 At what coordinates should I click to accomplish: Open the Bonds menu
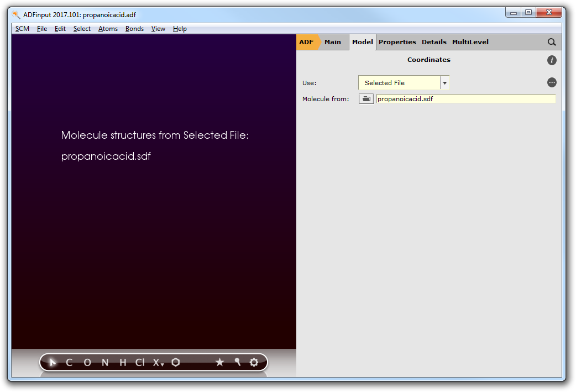pos(134,29)
